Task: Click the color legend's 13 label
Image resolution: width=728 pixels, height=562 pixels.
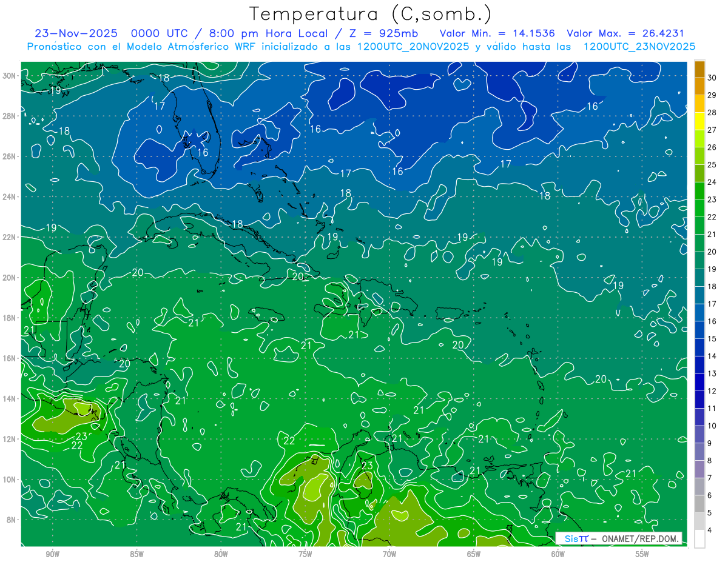Action: tap(712, 373)
